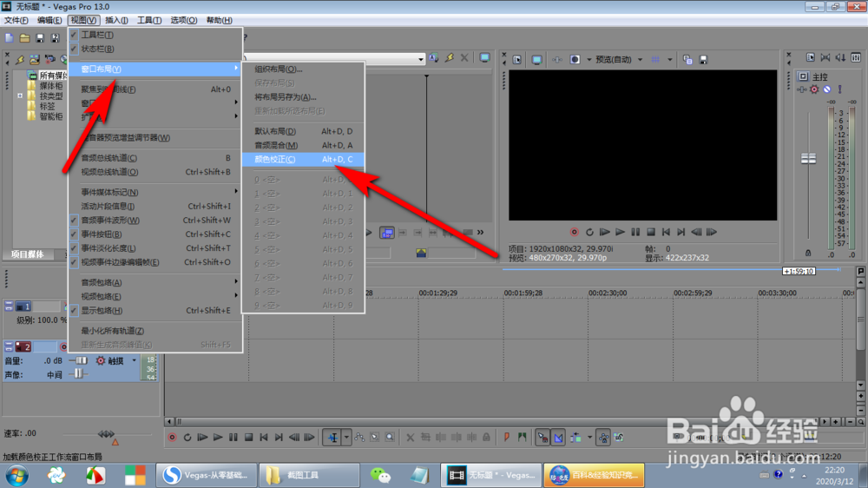Click the New project icon
The height and width of the screenshot is (488, 868).
click(10, 37)
